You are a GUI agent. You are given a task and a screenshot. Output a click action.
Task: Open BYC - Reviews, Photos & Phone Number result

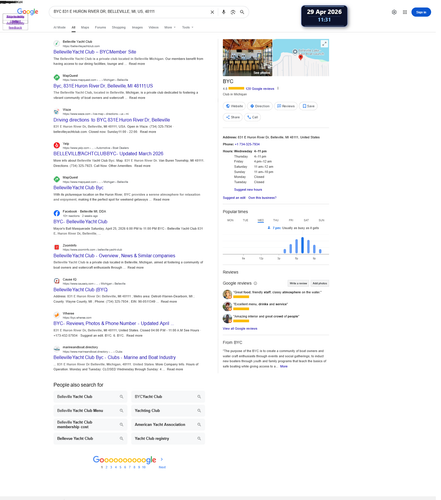click(113, 323)
